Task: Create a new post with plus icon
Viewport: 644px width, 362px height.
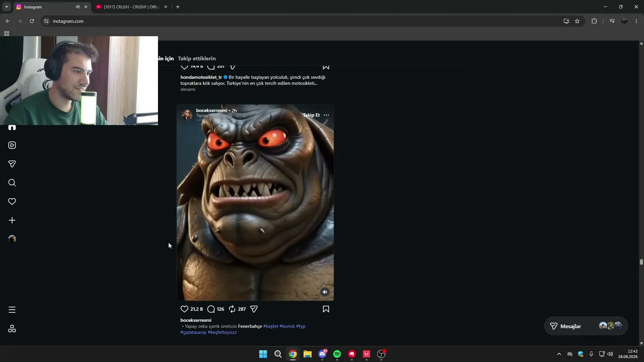Action: pyautogui.click(x=12, y=220)
